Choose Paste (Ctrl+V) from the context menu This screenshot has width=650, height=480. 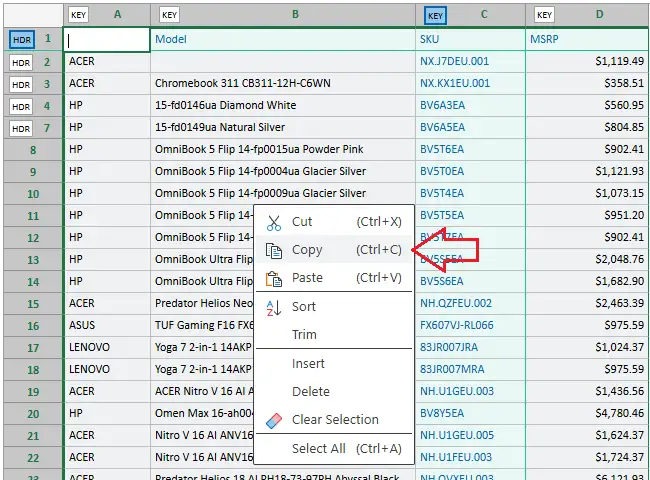coord(334,278)
